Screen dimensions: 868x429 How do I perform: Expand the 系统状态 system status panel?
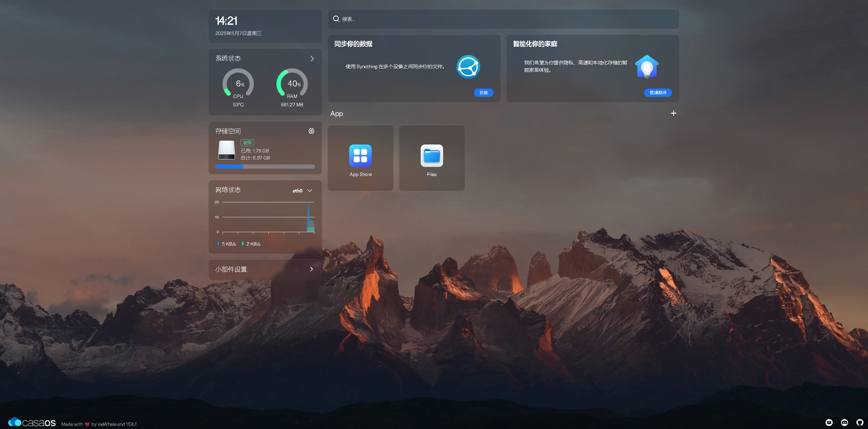pyautogui.click(x=312, y=58)
